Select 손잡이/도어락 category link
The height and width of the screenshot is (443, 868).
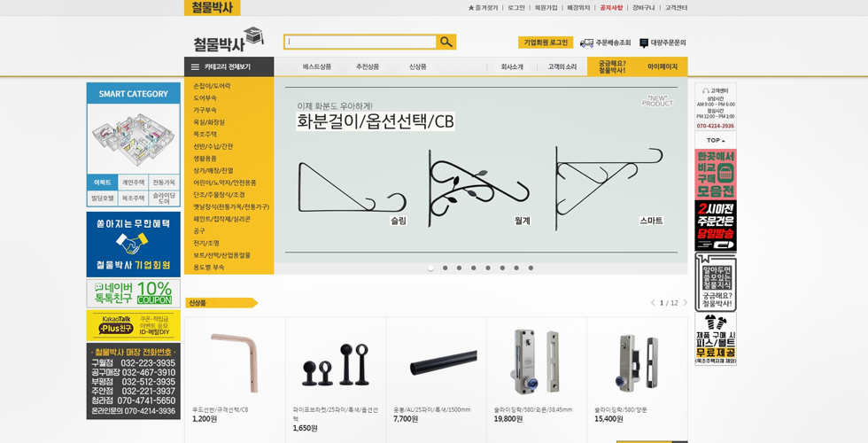coord(213,86)
